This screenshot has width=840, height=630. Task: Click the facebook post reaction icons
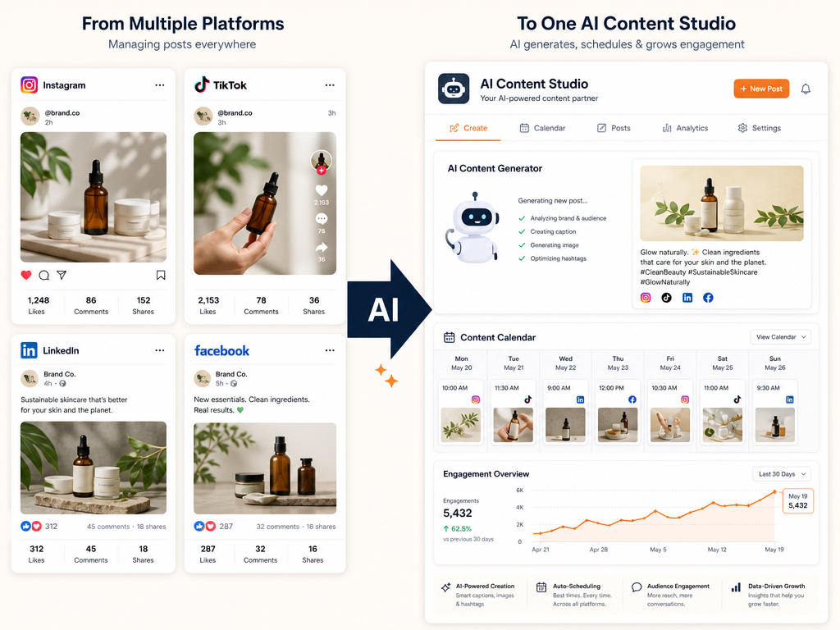(204, 526)
